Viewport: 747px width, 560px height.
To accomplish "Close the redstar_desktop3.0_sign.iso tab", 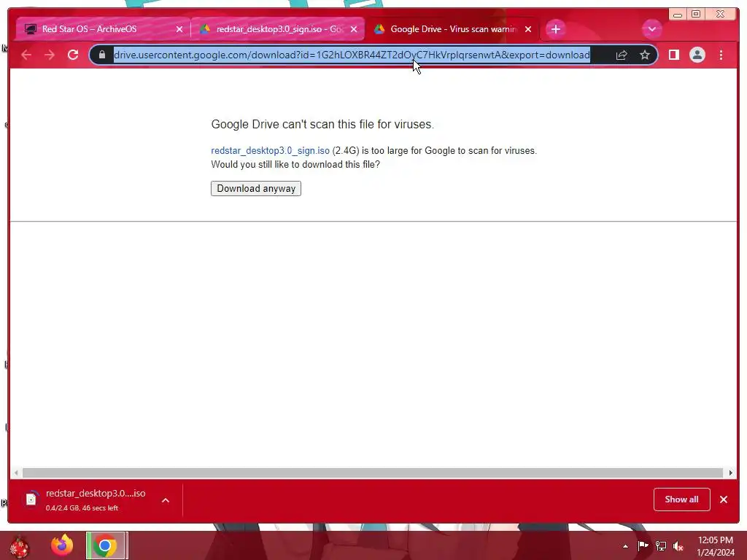I will click(x=354, y=29).
